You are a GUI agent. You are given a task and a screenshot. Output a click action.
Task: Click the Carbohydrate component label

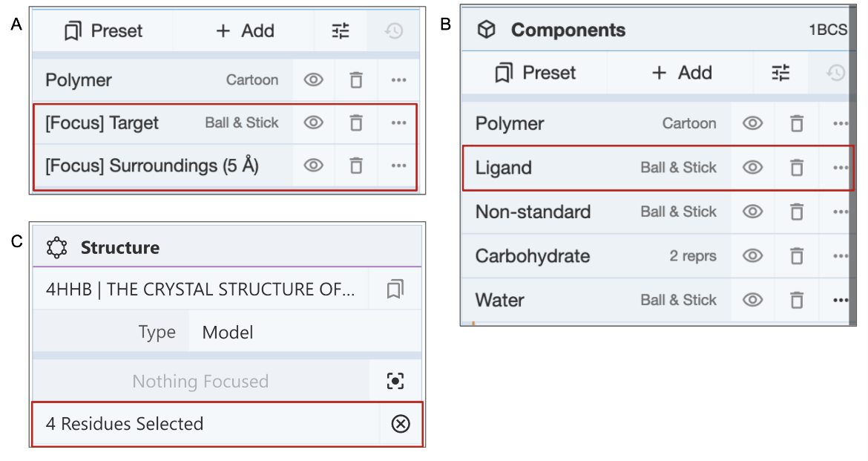tap(533, 256)
